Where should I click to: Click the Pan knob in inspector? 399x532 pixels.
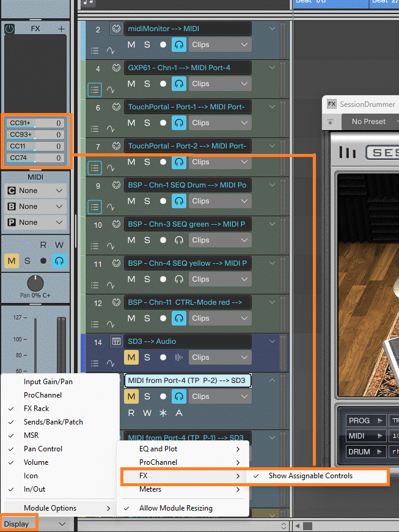click(x=35, y=283)
